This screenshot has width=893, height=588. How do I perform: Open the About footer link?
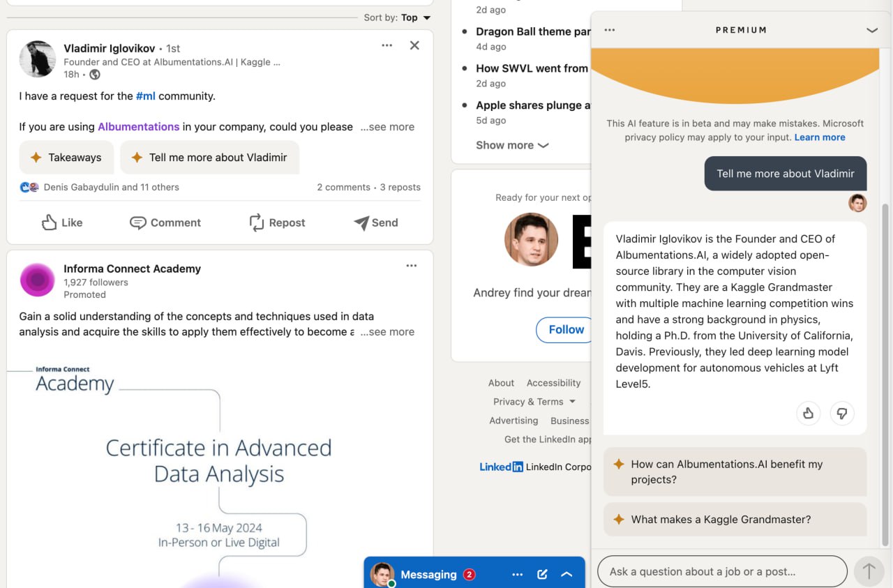click(501, 383)
